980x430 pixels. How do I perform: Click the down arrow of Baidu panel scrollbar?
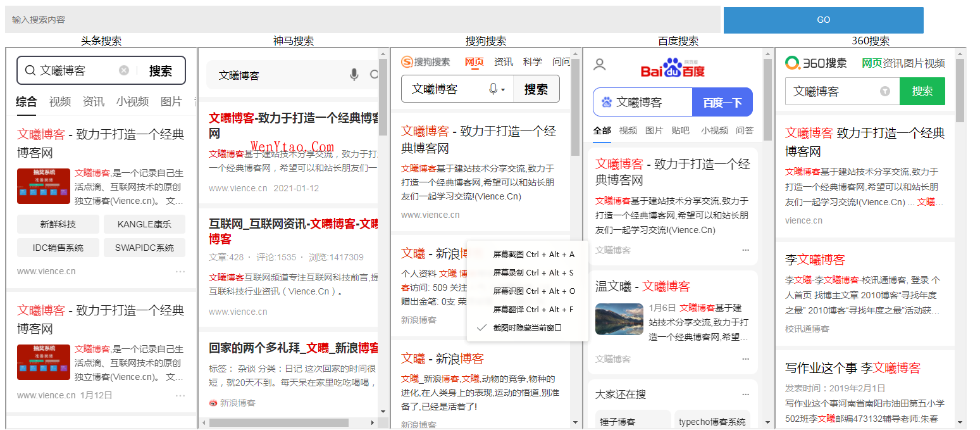coord(768,422)
